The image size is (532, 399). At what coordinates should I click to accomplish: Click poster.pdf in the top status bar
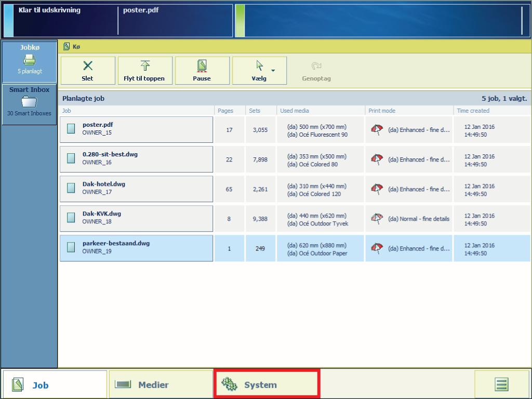tap(141, 10)
